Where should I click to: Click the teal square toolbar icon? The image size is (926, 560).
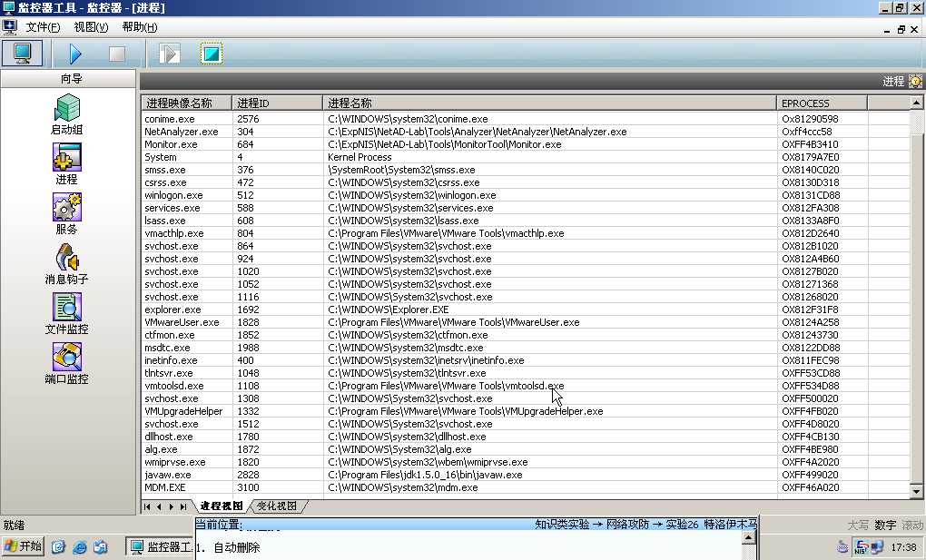[212, 54]
